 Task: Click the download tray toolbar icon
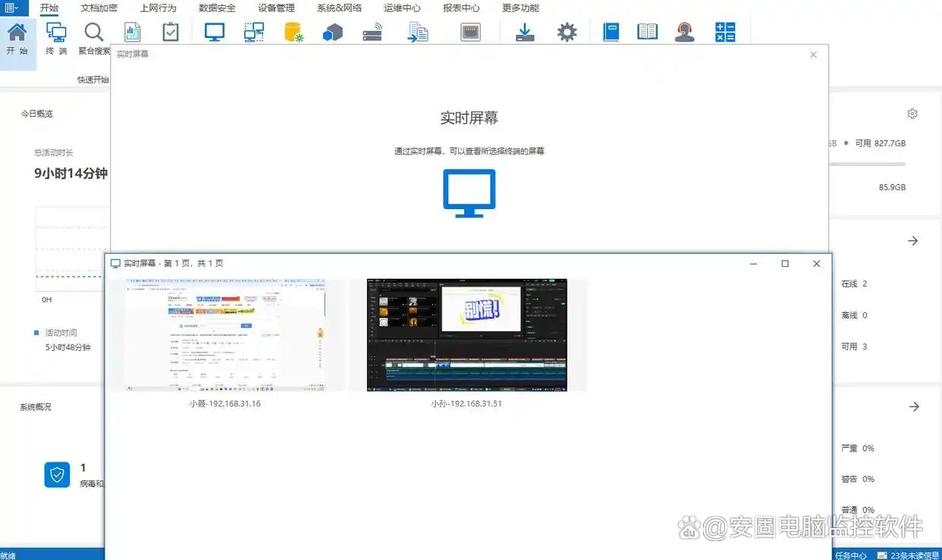point(525,33)
